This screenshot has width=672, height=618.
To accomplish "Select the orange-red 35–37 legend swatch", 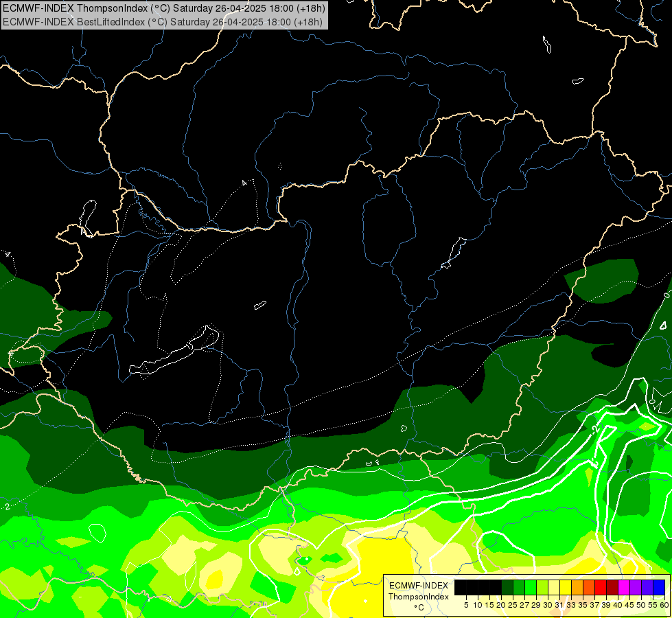I will 589,587.
